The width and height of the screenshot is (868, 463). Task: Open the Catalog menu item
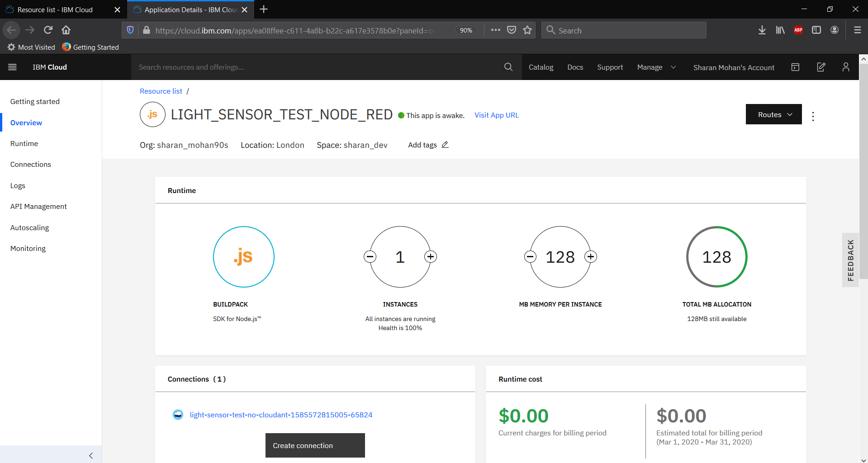(x=541, y=67)
